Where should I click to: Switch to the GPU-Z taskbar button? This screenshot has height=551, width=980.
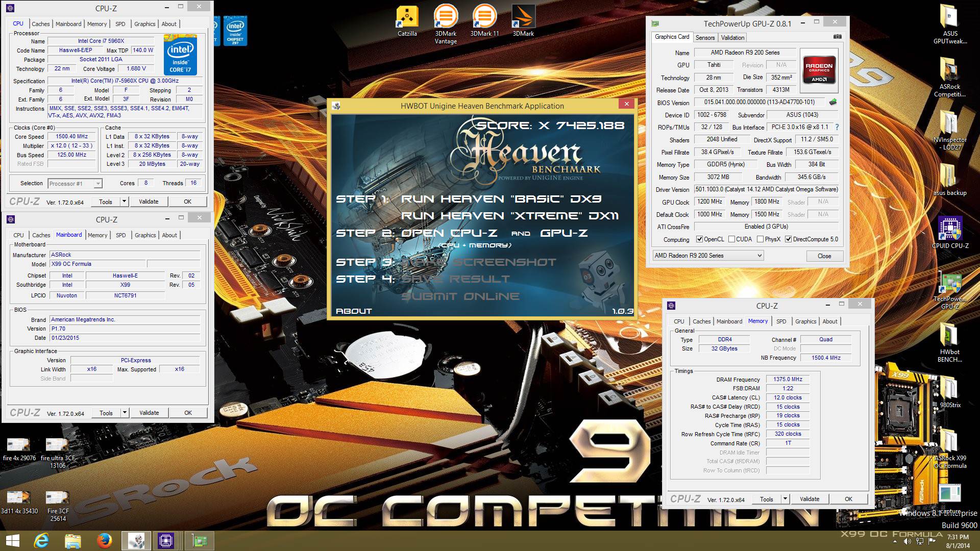click(199, 541)
